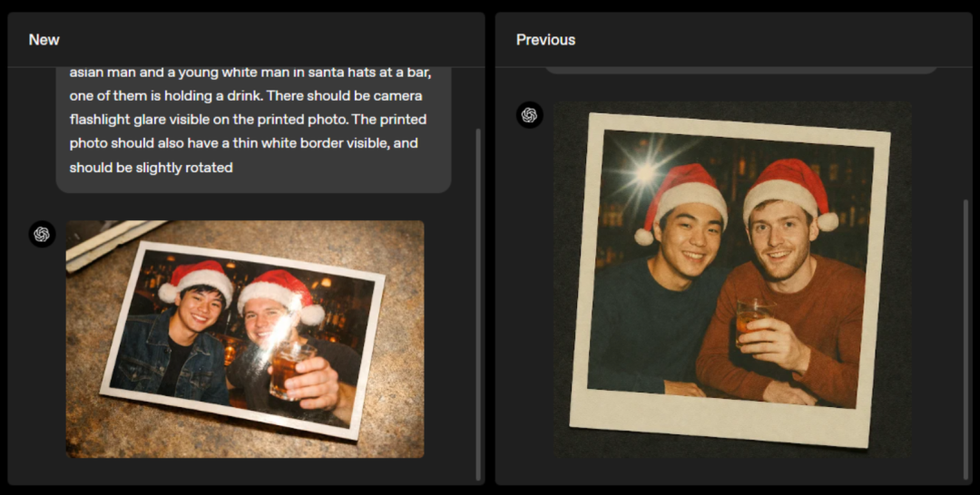Click the user prompt message bubble

point(254,130)
